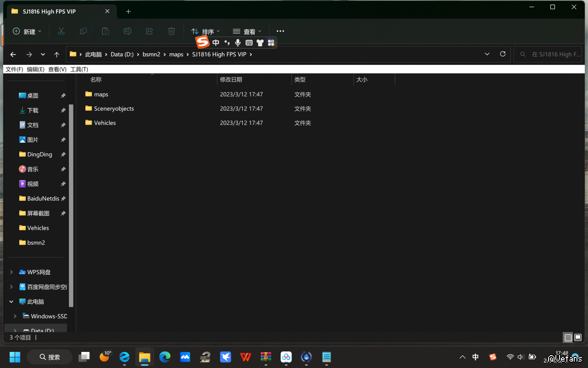The height and width of the screenshot is (368, 588).
Task: Open the 排序 sort dropdown
Action: tap(206, 31)
